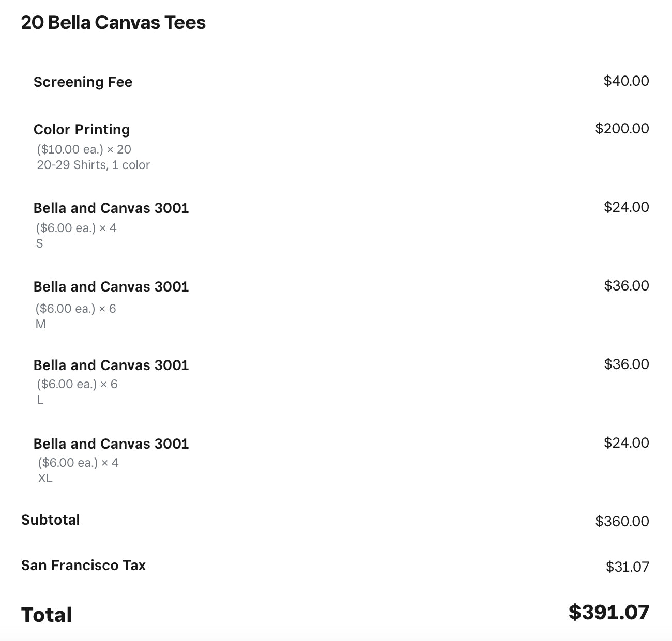Select the Bella and Canvas 3001 size M item
This screenshot has height=641, width=672.
click(111, 286)
